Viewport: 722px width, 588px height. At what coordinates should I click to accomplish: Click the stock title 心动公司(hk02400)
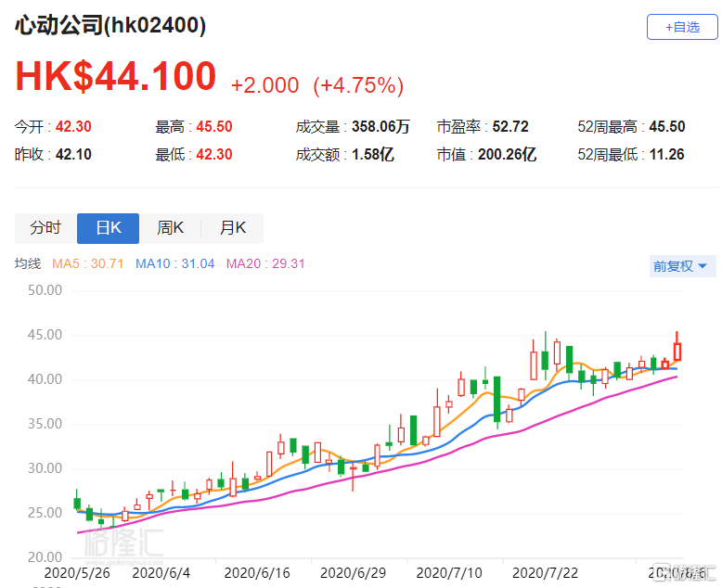(x=110, y=26)
